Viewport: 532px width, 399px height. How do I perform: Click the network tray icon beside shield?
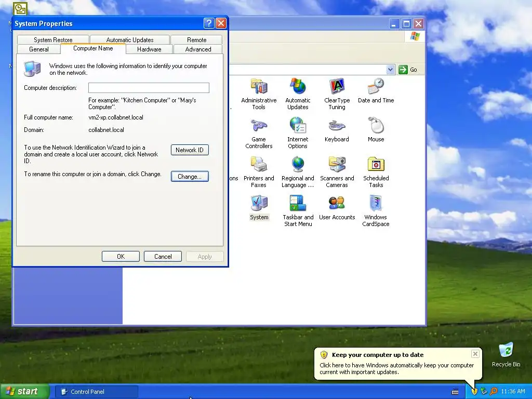click(484, 392)
